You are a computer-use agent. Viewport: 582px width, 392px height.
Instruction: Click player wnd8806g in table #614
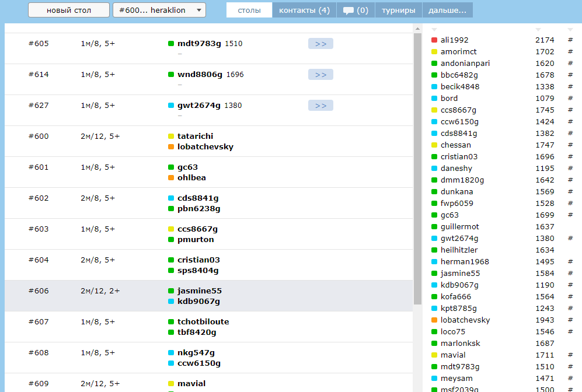pyautogui.click(x=200, y=75)
